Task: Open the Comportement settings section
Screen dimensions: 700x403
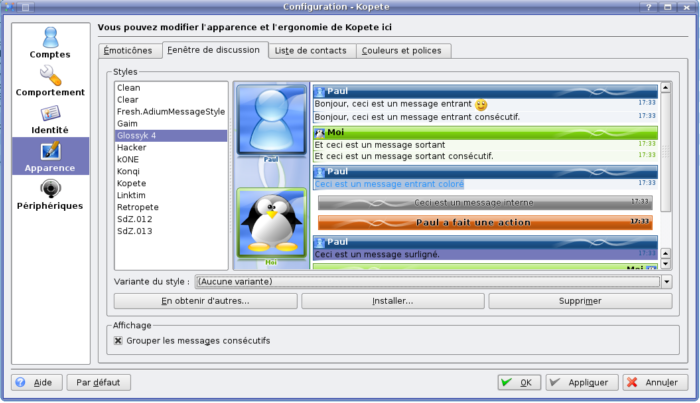Action: 49,80
